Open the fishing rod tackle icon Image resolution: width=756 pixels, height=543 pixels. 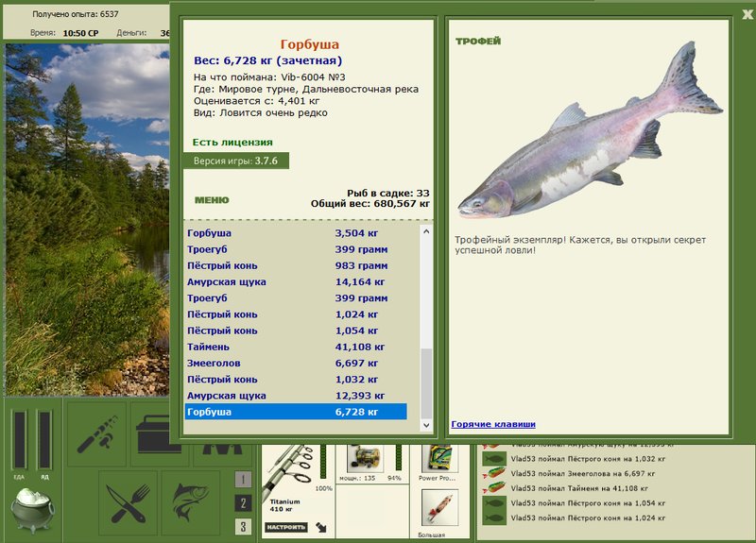click(97, 434)
